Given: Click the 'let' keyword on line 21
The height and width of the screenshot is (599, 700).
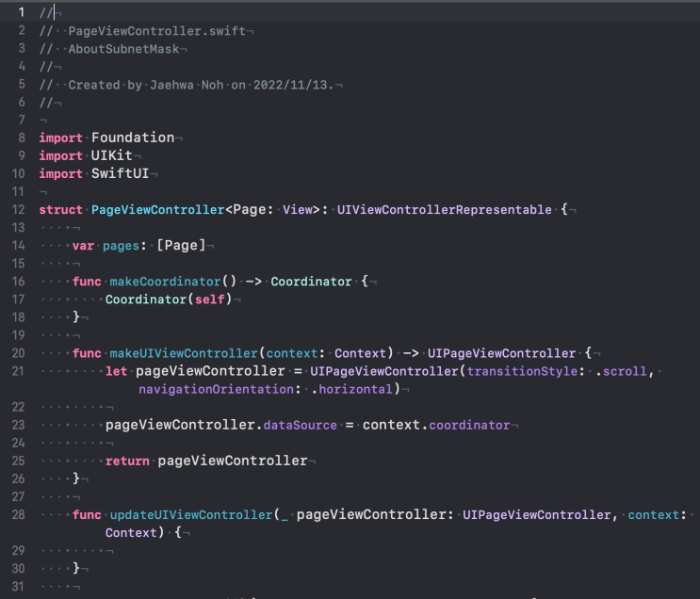Looking at the screenshot, I should (x=116, y=371).
